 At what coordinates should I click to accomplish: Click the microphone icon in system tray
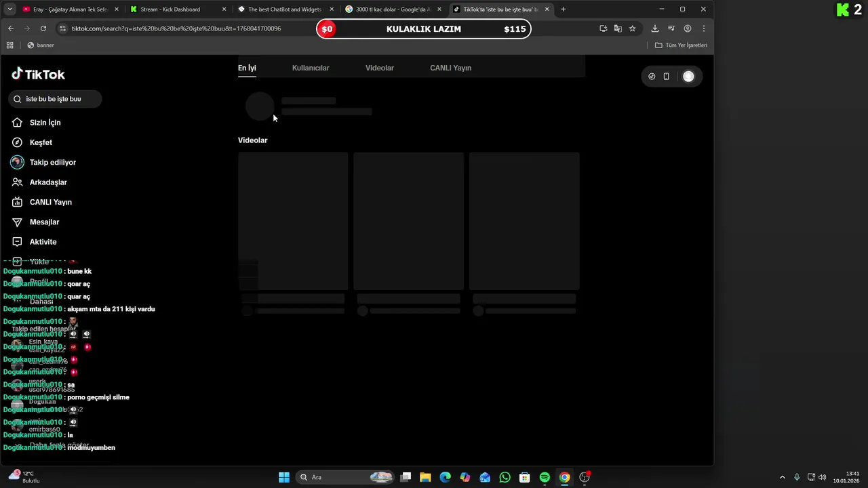(x=797, y=477)
